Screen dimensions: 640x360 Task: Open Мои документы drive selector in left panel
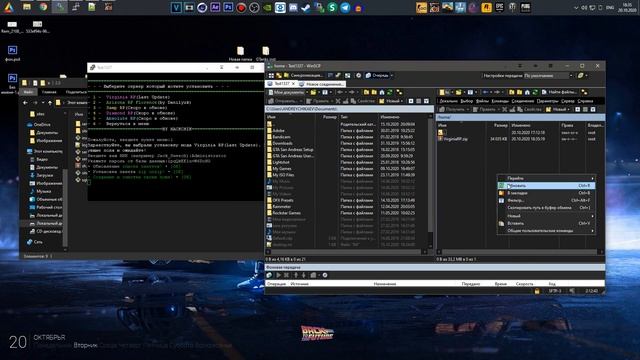(288, 92)
